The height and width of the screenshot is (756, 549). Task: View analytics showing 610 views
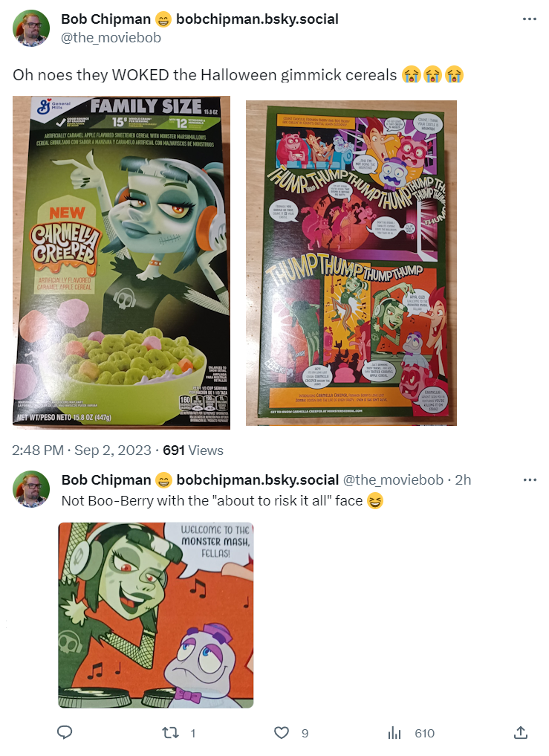coord(411,733)
